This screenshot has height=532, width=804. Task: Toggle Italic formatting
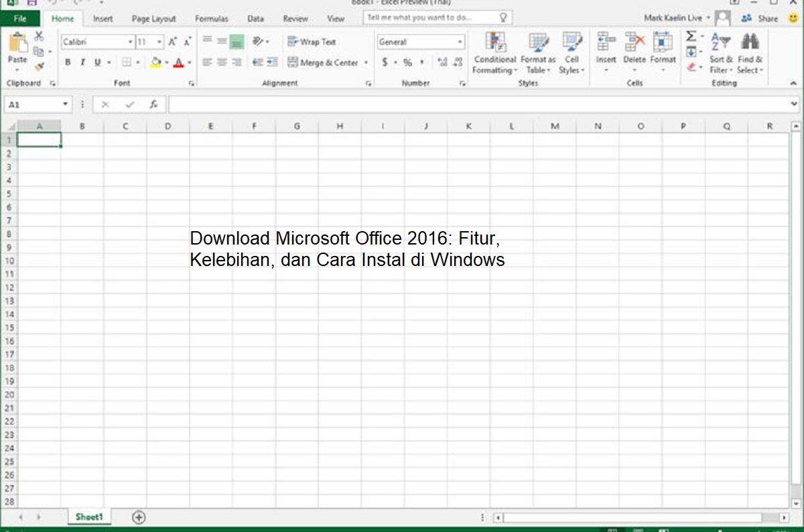click(82, 62)
